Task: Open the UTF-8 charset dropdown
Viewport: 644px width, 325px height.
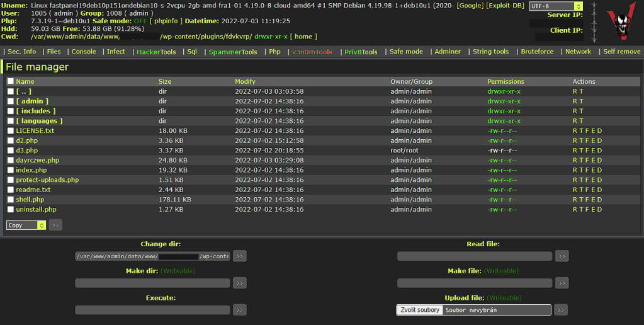Action: tap(556, 6)
